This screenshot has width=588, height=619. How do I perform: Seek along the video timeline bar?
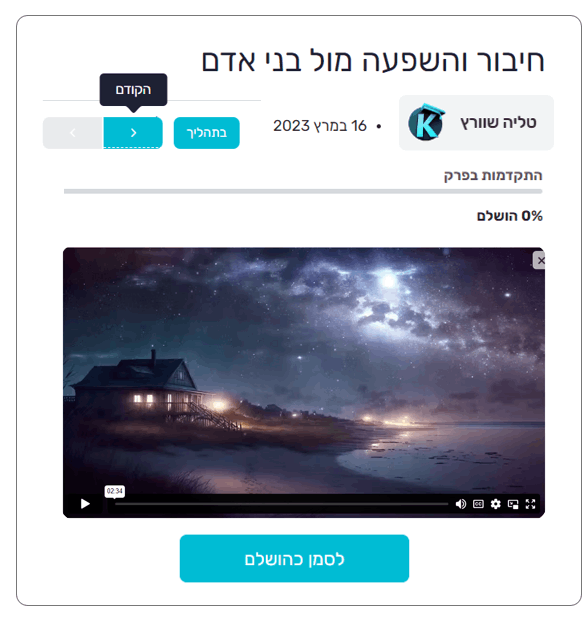(x=282, y=504)
